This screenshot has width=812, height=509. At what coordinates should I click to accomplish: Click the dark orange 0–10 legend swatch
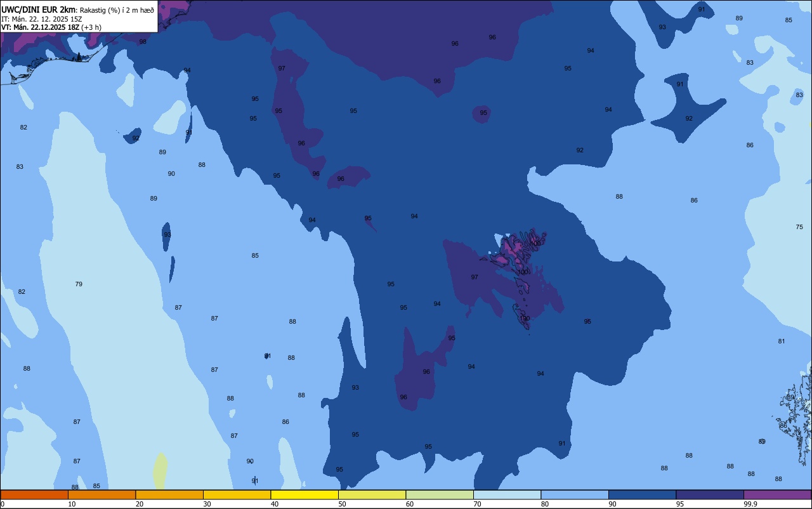point(34,494)
